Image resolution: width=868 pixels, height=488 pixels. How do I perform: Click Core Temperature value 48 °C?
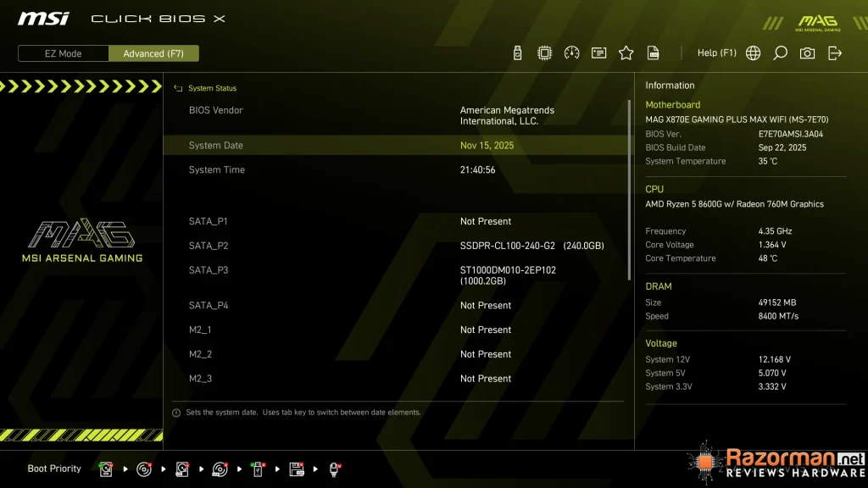(768, 258)
